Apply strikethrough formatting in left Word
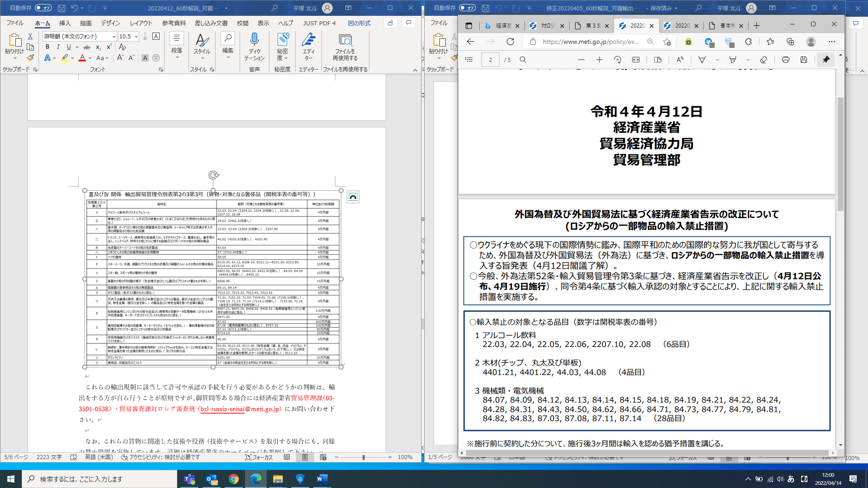 click(x=87, y=47)
